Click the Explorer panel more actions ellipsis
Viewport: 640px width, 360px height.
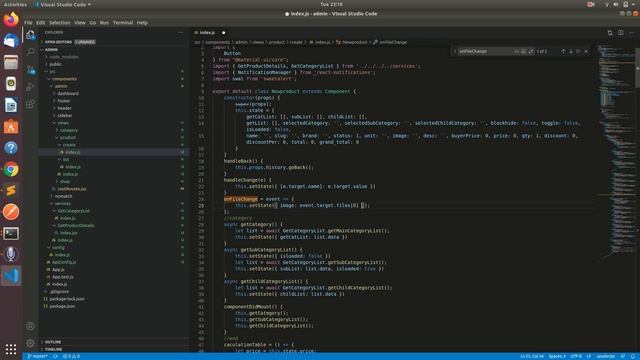pos(180,32)
